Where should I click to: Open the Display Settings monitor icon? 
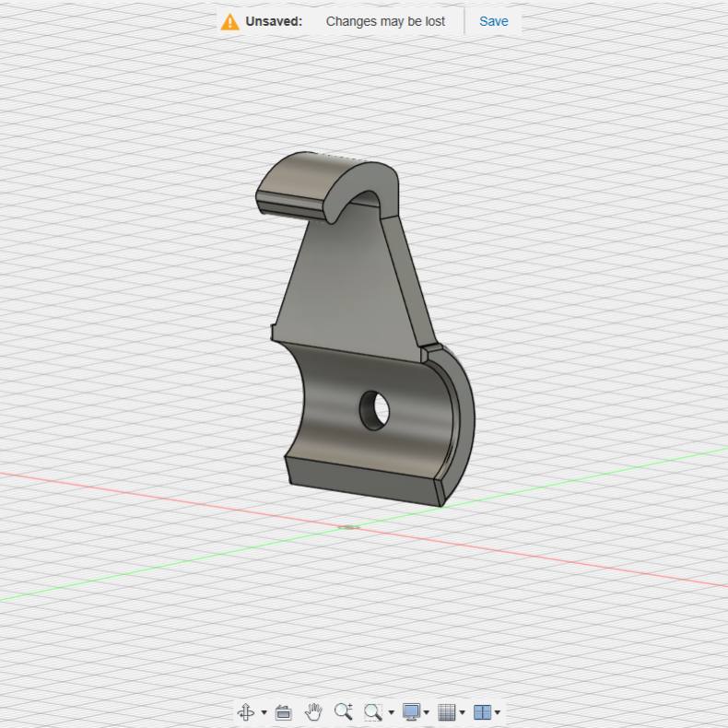tap(411, 711)
